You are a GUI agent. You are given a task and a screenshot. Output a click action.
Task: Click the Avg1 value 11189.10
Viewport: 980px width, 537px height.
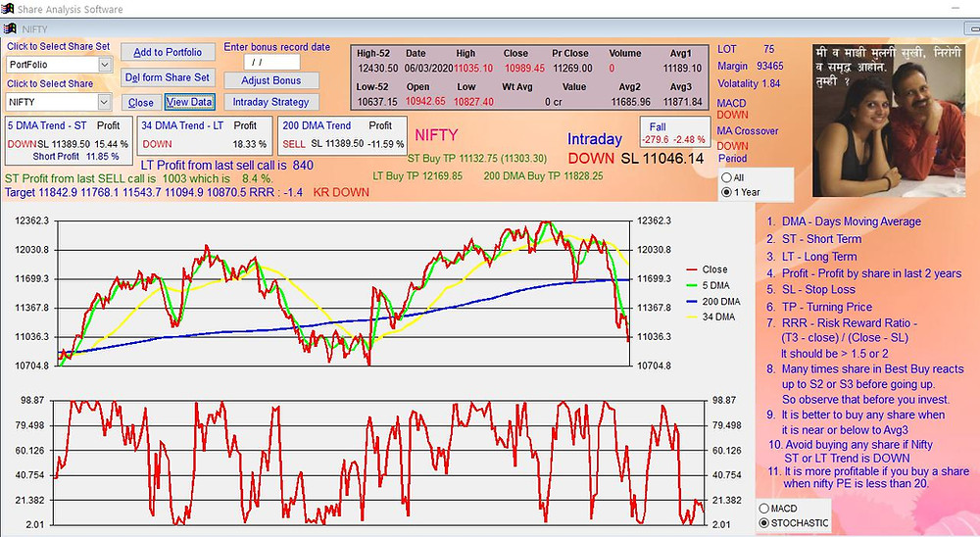682,69
